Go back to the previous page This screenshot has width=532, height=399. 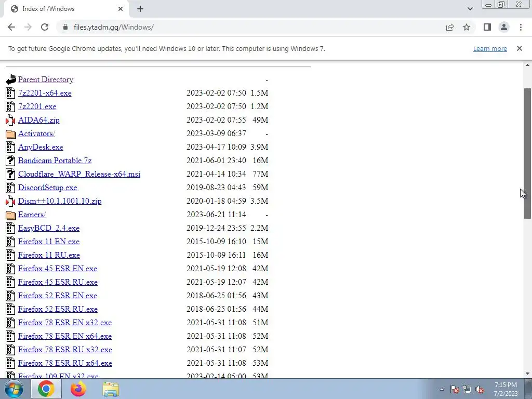coord(11,27)
